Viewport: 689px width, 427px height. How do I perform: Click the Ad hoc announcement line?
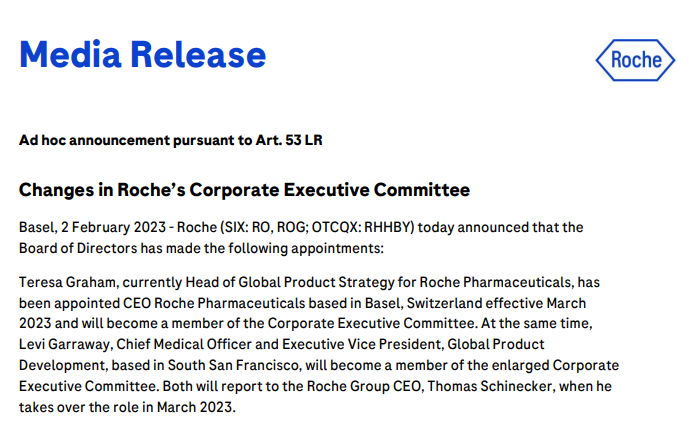click(170, 140)
